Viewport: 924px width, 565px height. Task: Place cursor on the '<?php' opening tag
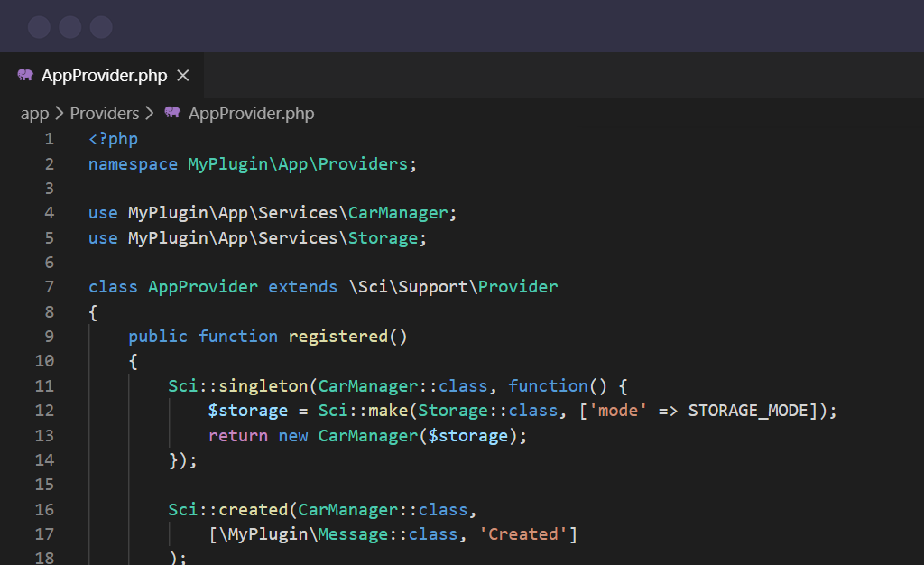point(113,139)
